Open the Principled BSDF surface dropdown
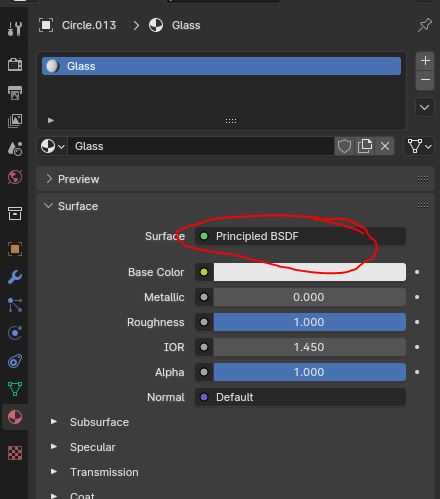The width and height of the screenshot is (440, 499). pos(300,236)
